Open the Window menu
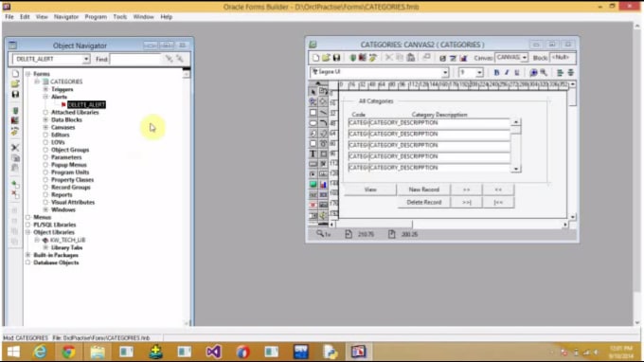The image size is (644, 362). coord(143,17)
